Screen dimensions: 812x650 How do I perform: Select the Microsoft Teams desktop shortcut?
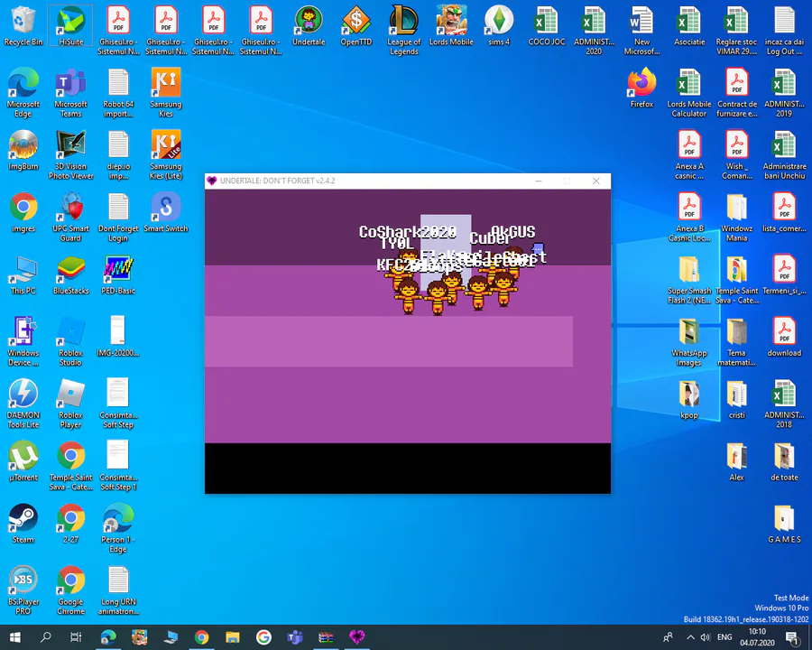pos(71,93)
